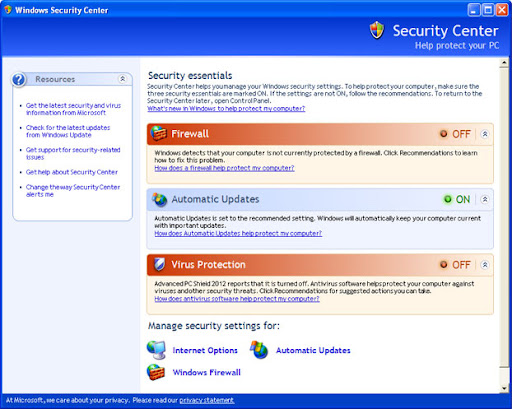
Task: Collapse the Firewall section
Action: [485, 134]
